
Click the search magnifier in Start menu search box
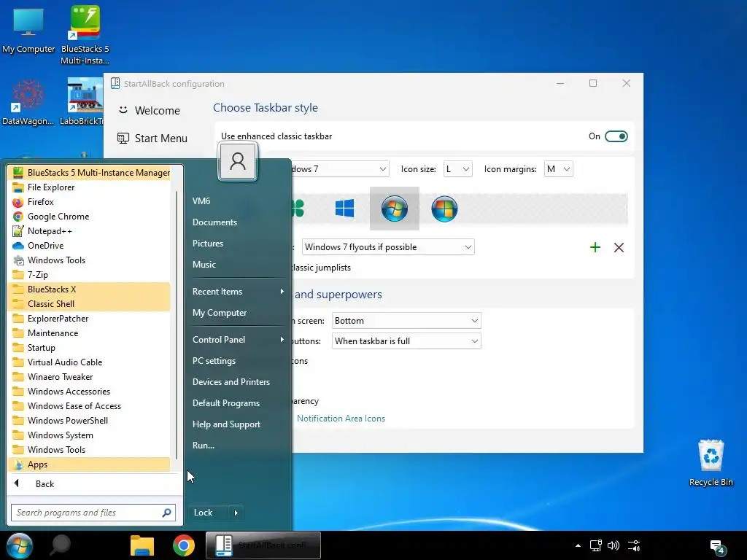click(x=167, y=513)
